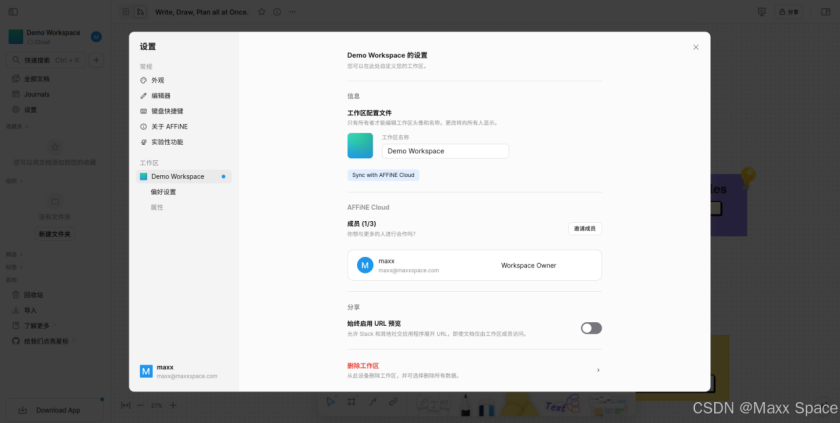Switch to page mode icon in header

[x=126, y=12]
